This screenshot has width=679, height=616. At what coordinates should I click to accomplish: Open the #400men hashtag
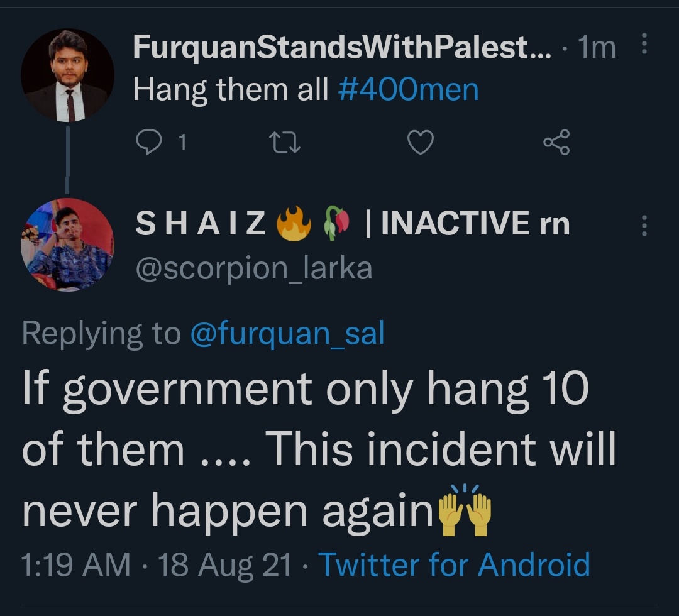tap(408, 89)
